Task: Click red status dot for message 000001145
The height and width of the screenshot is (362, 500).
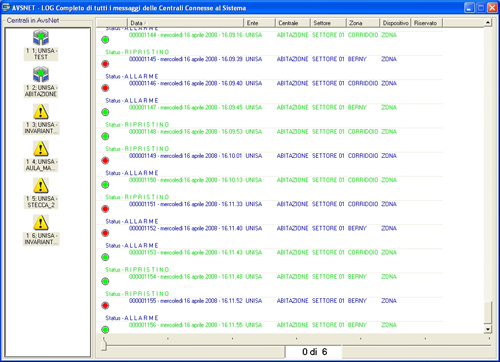Action: pyautogui.click(x=105, y=64)
